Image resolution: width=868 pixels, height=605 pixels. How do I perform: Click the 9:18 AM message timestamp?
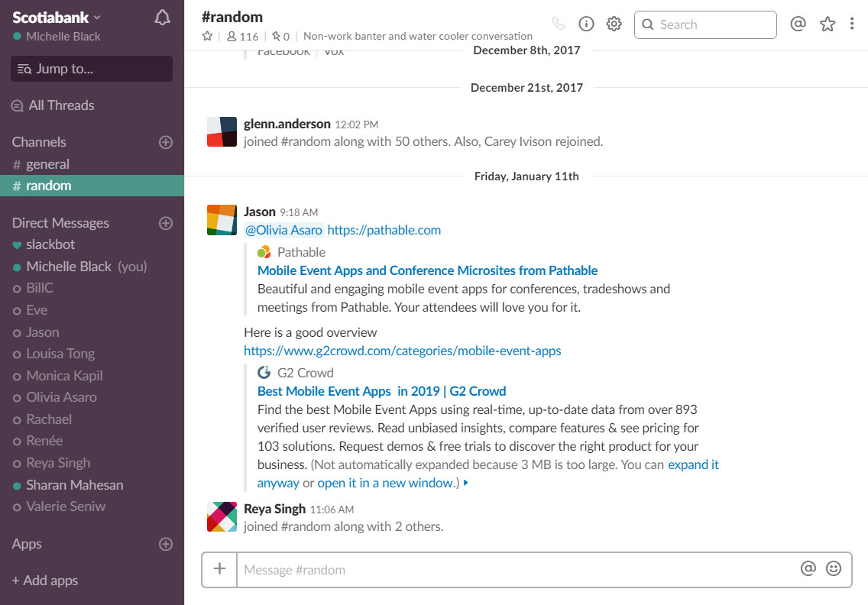pyautogui.click(x=299, y=213)
